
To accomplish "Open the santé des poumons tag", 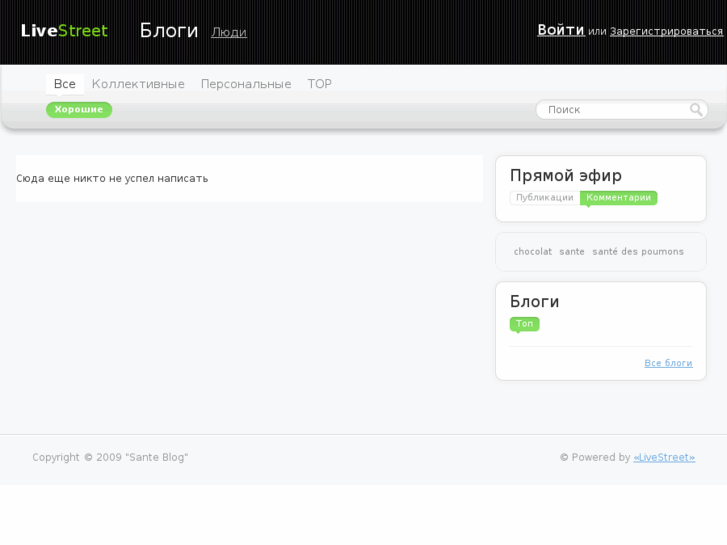I will coord(638,252).
